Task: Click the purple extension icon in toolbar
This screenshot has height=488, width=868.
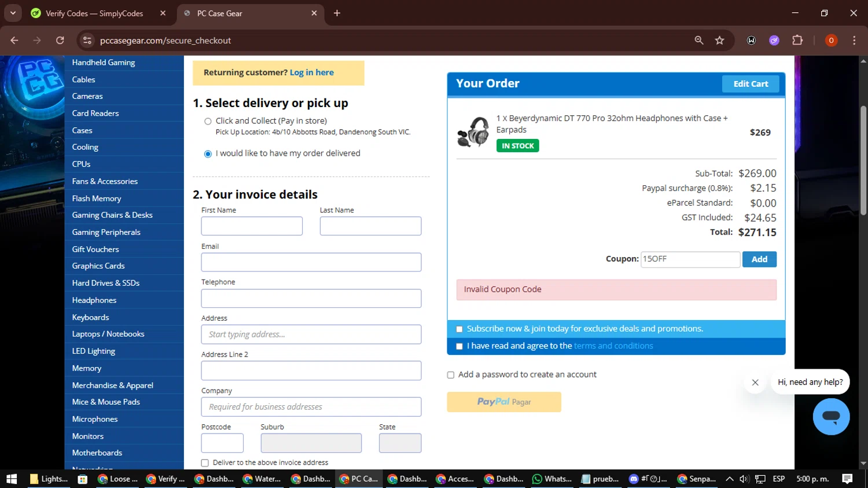Action: pyautogui.click(x=774, y=41)
